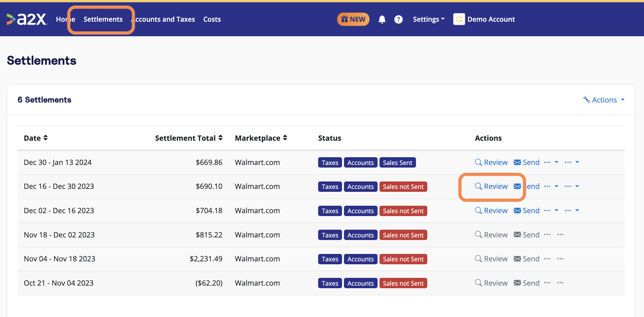Viewport: 644px width, 317px height.
Task: Select the $2,231.49 settlement total
Action: click(x=206, y=259)
